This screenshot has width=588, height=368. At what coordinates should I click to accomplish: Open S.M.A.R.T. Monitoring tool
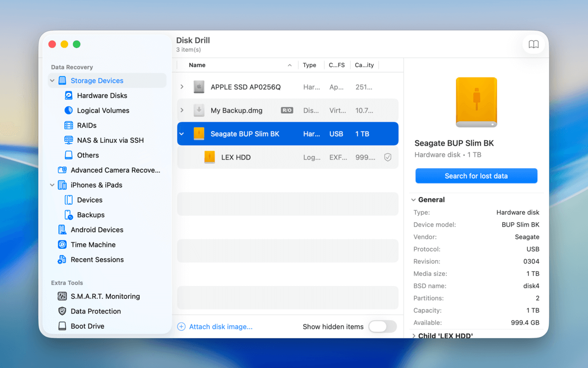pyautogui.click(x=105, y=296)
